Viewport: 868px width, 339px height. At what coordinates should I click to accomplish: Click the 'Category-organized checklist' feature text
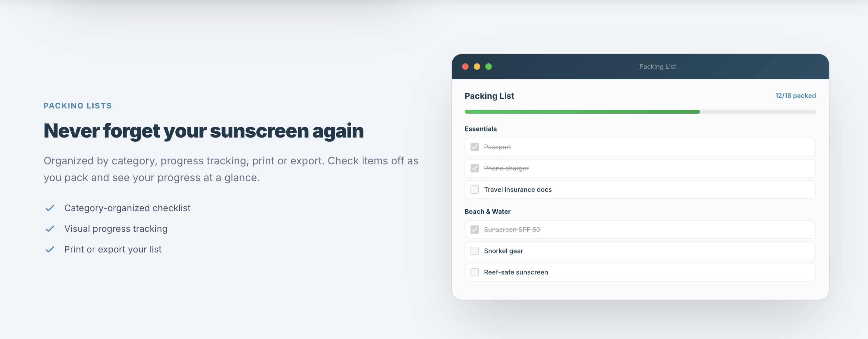(127, 208)
